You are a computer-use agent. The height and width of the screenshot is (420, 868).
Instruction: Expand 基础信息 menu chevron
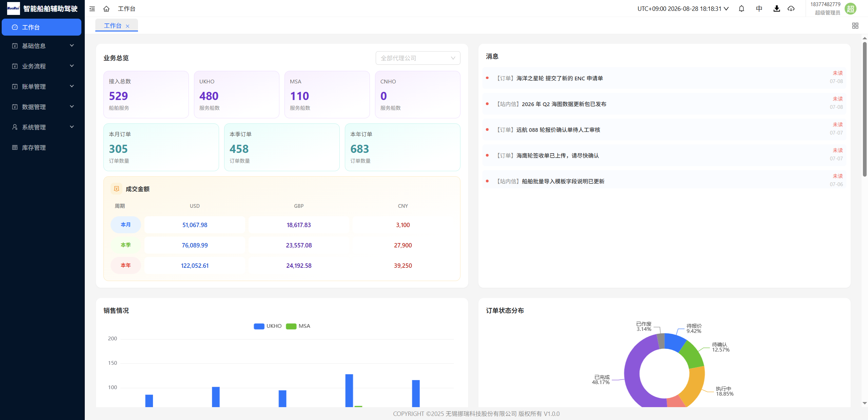point(72,45)
